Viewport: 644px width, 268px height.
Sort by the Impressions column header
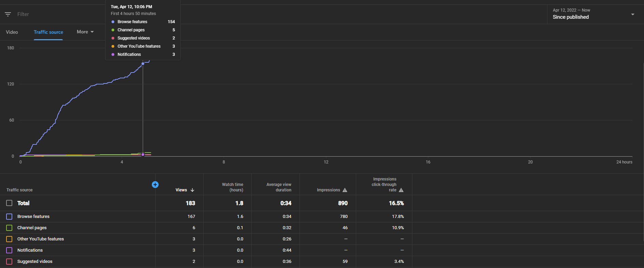[328, 190]
